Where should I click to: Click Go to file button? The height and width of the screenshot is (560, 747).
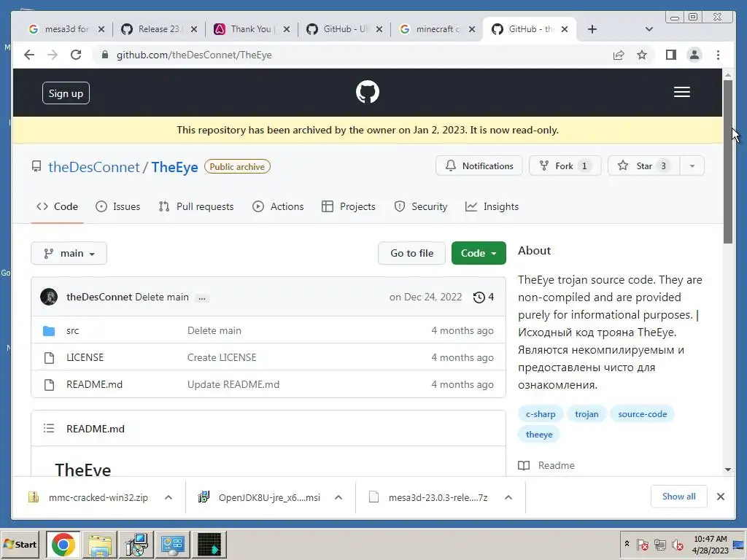pyautogui.click(x=411, y=253)
